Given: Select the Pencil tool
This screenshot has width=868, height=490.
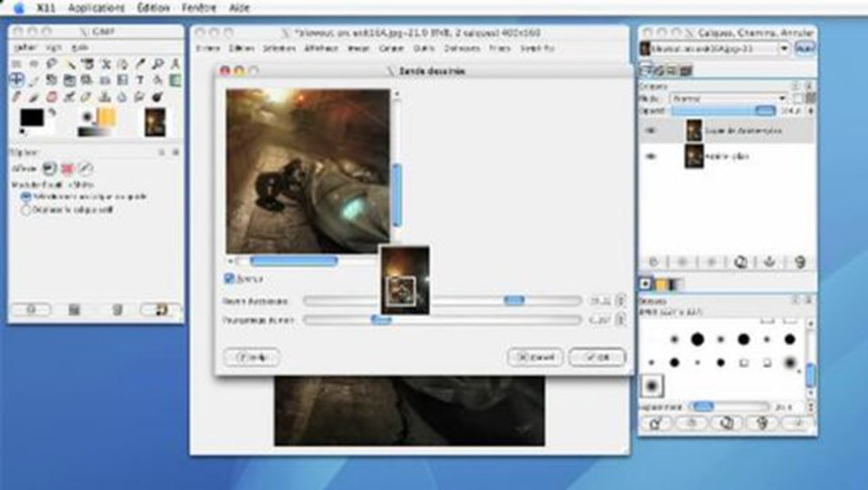Looking at the screenshot, I should (x=16, y=97).
